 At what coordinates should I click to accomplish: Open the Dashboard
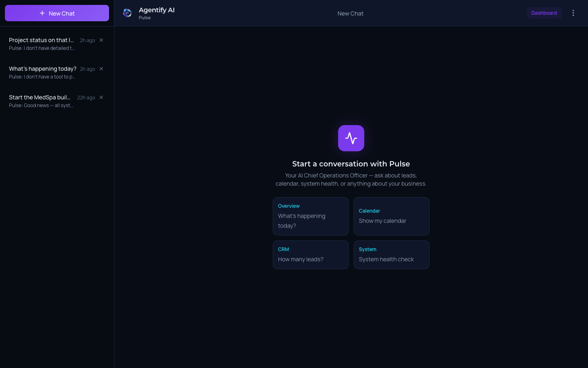pos(544,13)
